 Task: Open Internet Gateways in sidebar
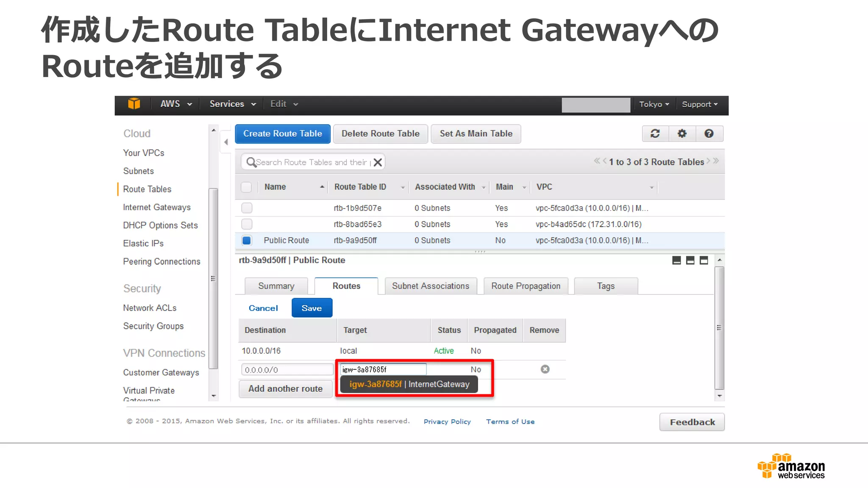pos(157,207)
